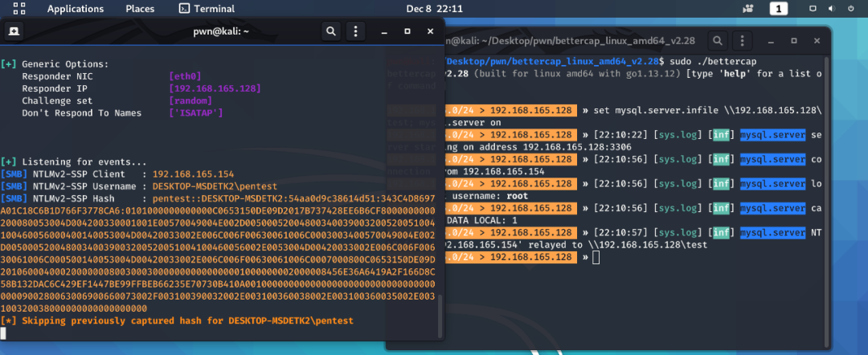Click the [22:10:57] timestamp
Screen dimensions: 868x355
pos(620,233)
